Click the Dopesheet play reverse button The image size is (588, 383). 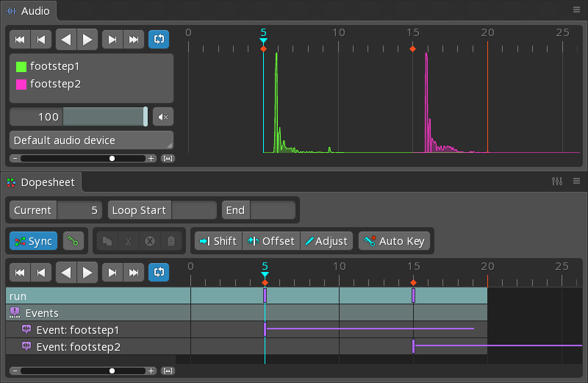click(x=66, y=273)
